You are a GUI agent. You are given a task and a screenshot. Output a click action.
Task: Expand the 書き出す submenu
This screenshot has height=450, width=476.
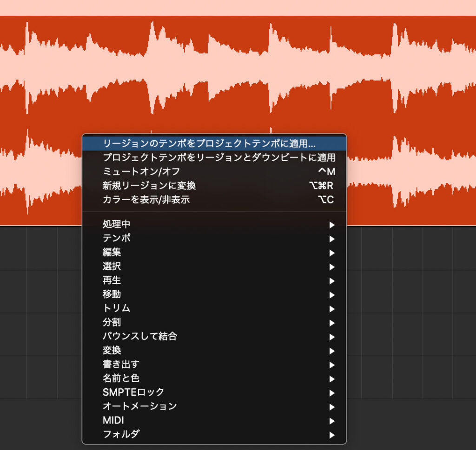click(x=214, y=364)
